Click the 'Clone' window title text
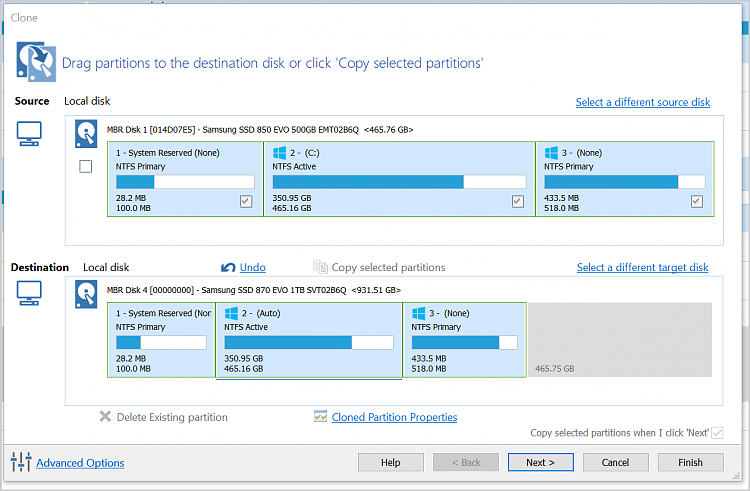Image resolution: width=750 pixels, height=491 pixels. [24, 18]
